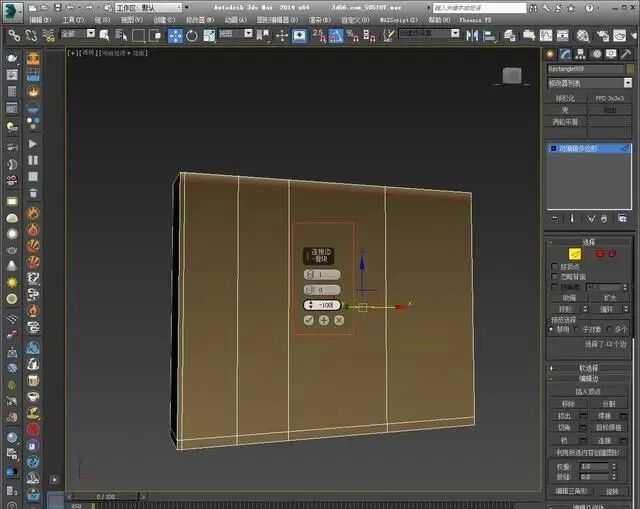
Task: Click the Align tool icon
Action: point(489,36)
